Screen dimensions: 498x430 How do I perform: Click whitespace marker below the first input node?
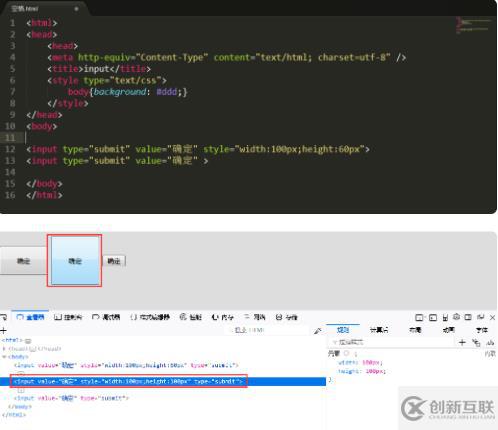click(21, 373)
